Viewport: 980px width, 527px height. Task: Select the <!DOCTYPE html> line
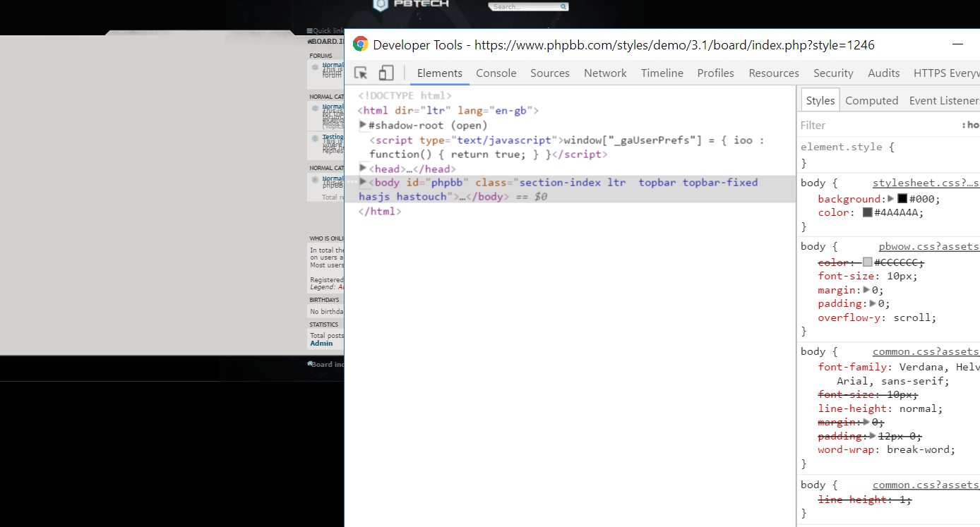tap(405, 96)
